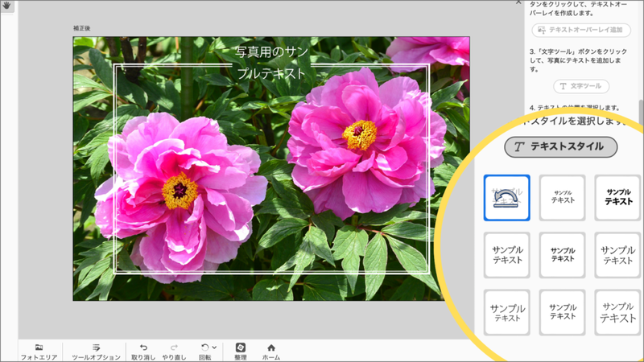
Task: Go to Home (ホーム) screen
Action: (x=271, y=352)
